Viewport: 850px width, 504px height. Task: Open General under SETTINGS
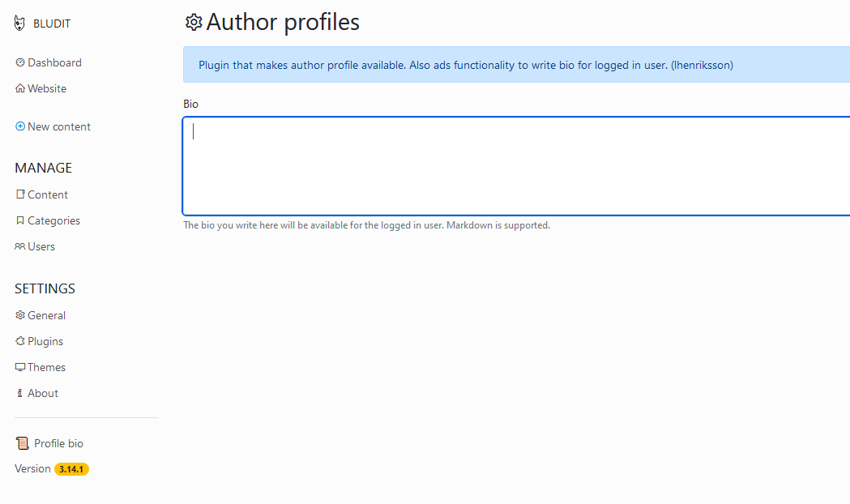(x=46, y=315)
